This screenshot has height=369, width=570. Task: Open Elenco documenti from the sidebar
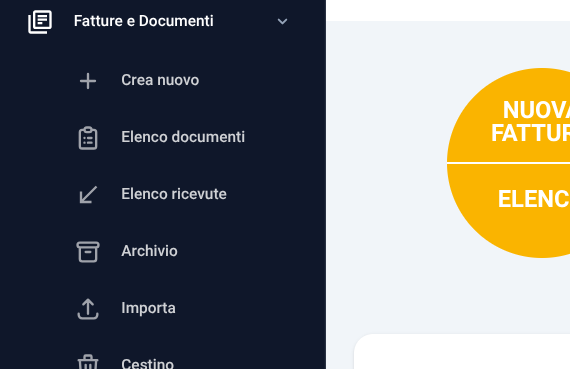[x=183, y=137]
